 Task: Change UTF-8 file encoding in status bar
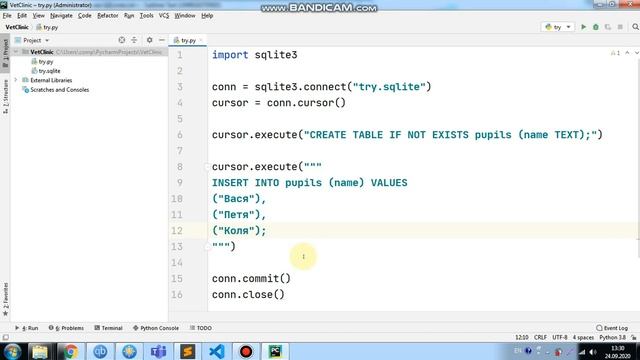(x=560, y=338)
